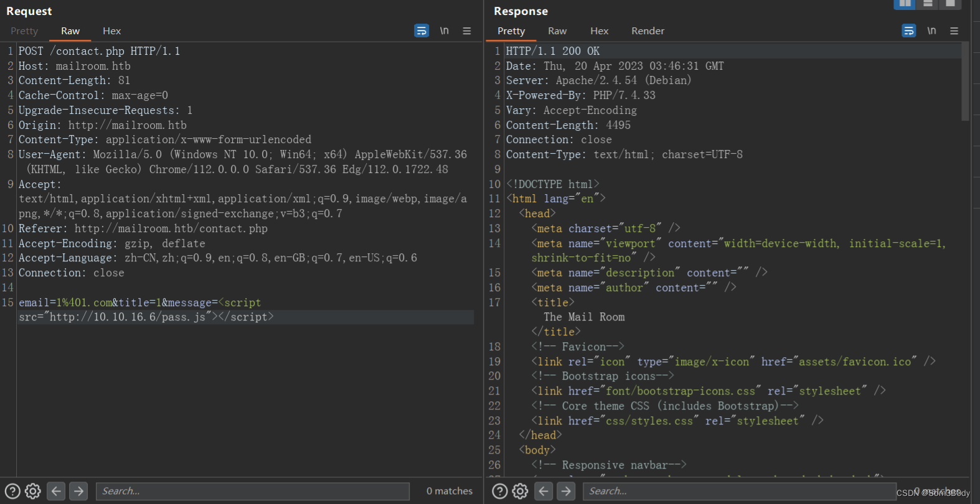Click the bootstrap-icons.css link tag line
The image size is (980, 504).
tap(709, 391)
